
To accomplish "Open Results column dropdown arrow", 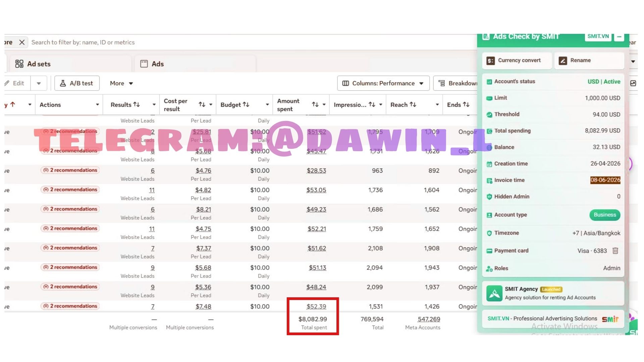I will (154, 105).
